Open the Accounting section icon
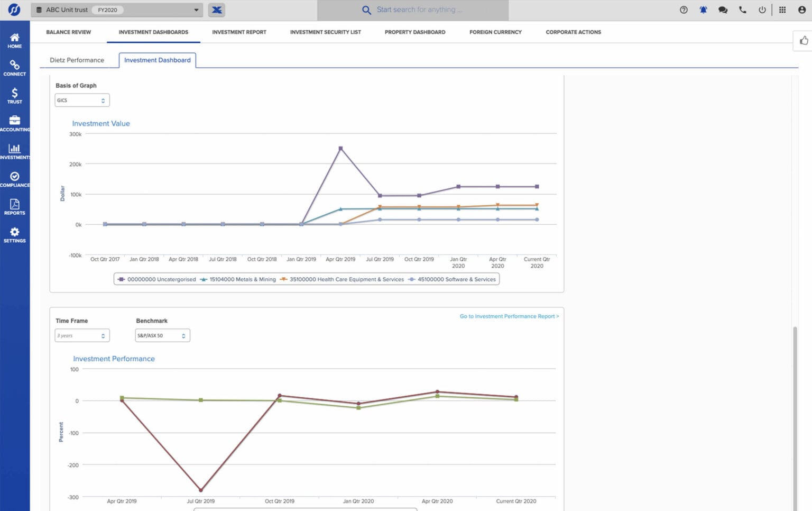Screen dimensions: 812x511 coord(14,123)
